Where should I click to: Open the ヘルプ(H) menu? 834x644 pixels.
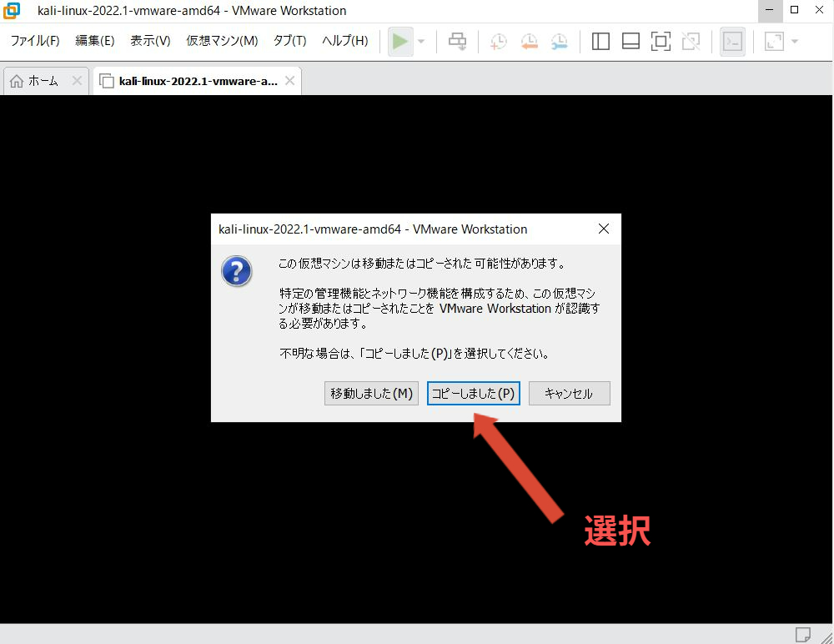coord(344,40)
